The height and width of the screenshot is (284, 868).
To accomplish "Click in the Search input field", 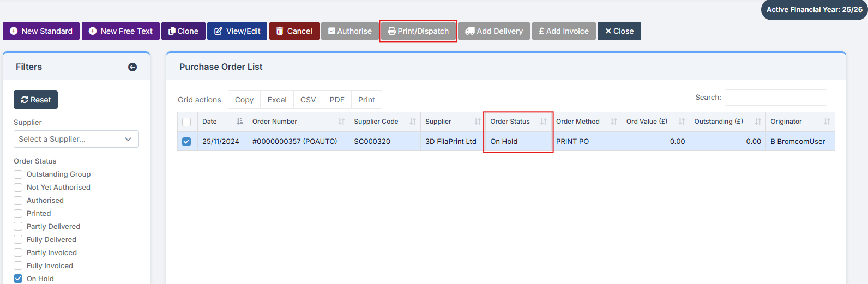I will [775, 98].
